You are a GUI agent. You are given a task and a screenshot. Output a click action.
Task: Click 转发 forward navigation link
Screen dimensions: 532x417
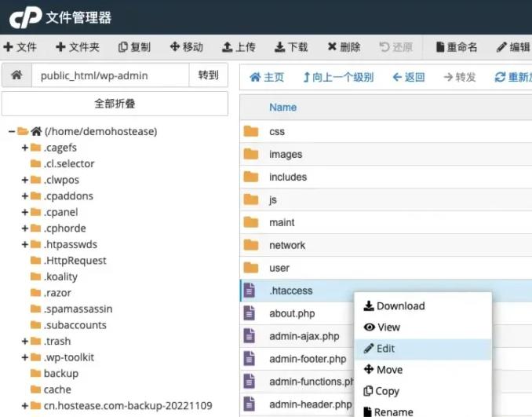pos(460,78)
